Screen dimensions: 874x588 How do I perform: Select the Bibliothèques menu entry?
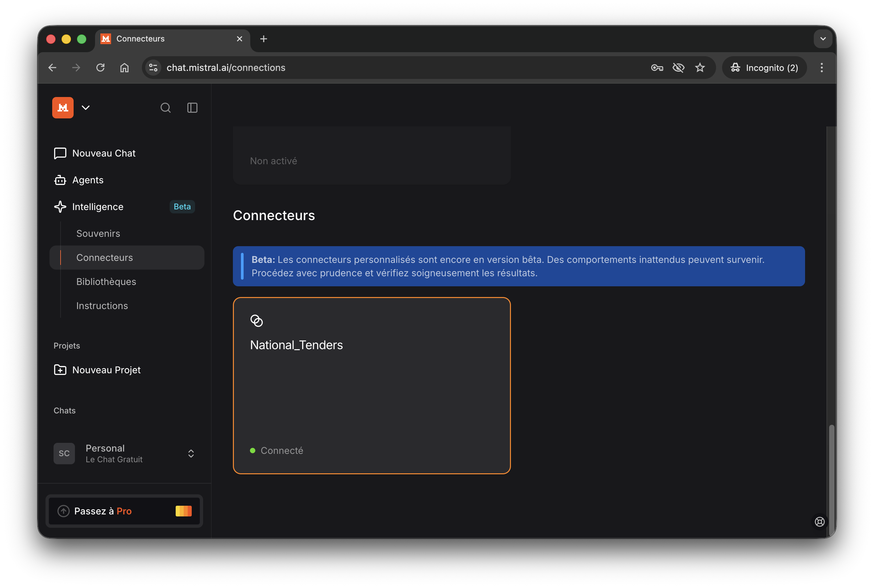(106, 282)
